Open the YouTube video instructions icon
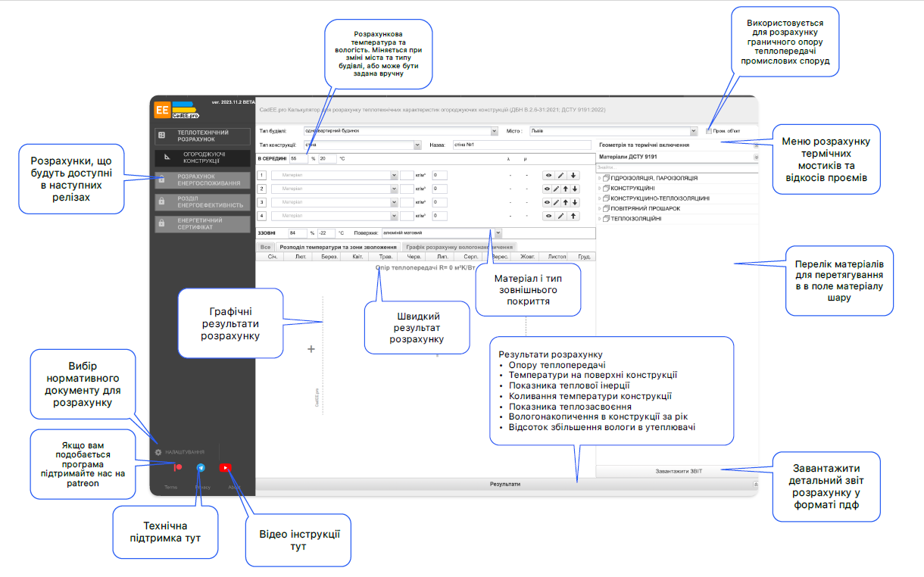Image resolution: width=924 pixels, height=577 pixels. click(x=226, y=468)
